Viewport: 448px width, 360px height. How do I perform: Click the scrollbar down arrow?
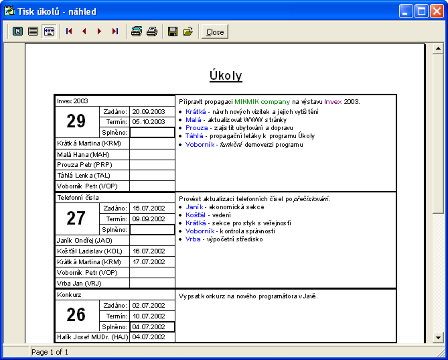(x=438, y=337)
